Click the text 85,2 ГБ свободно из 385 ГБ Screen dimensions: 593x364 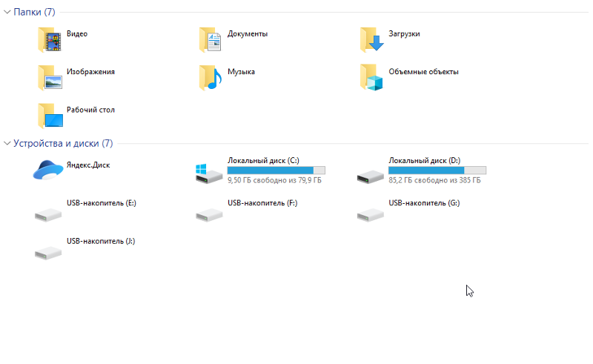click(x=434, y=180)
